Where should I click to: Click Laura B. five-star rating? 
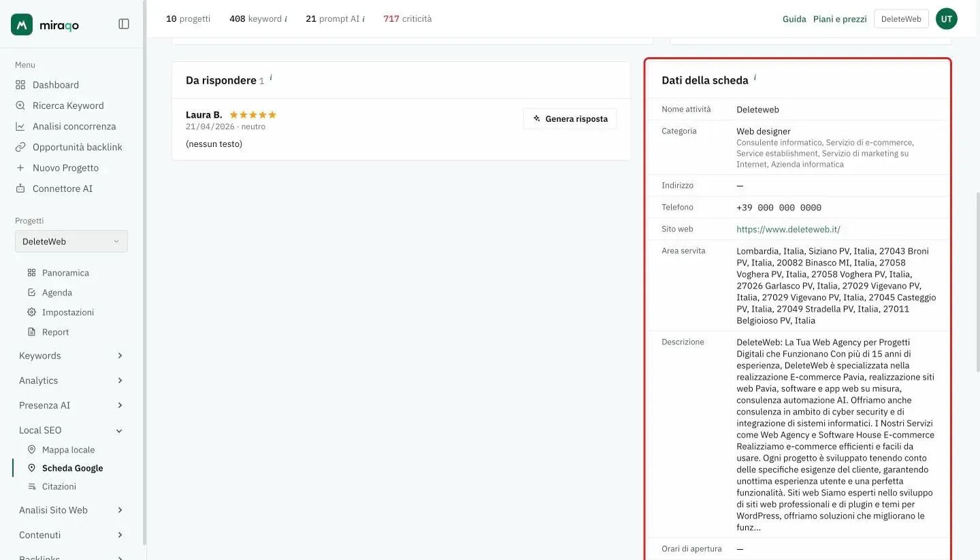253,115
